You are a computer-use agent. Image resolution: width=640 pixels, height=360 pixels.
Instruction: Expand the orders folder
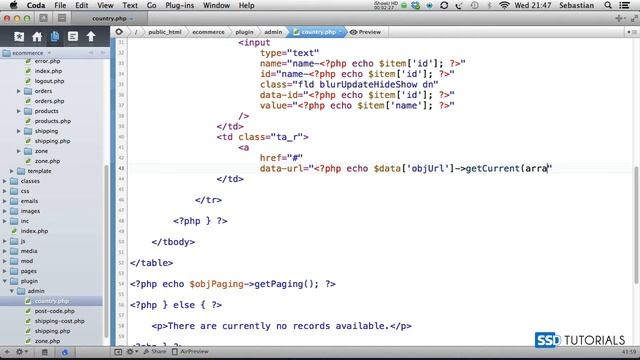coord(18,91)
